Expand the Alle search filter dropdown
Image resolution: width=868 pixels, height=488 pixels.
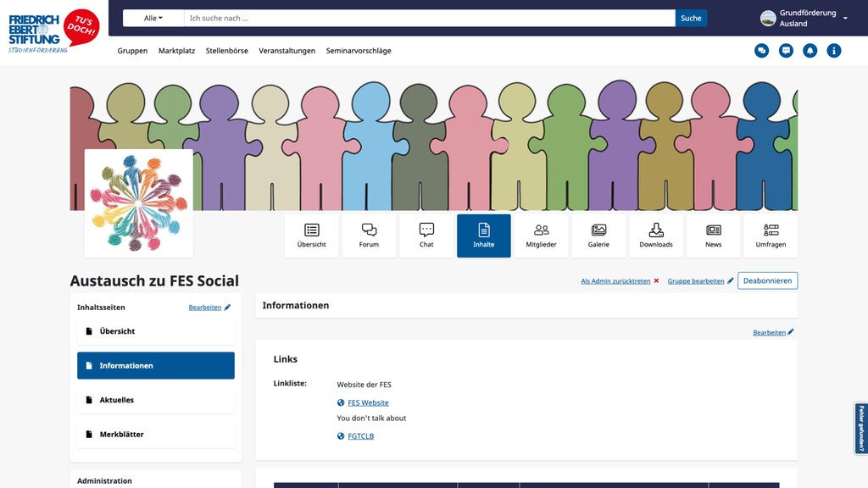pyautogui.click(x=153, y=18)
